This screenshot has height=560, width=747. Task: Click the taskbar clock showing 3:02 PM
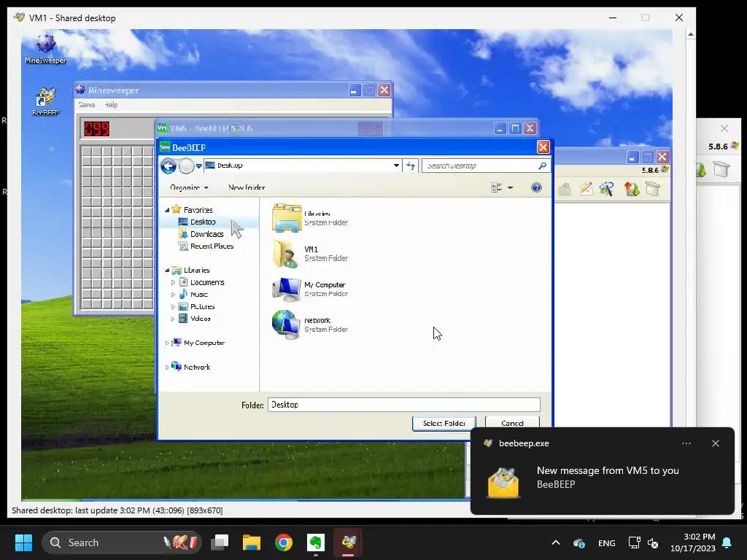[693, 542]
